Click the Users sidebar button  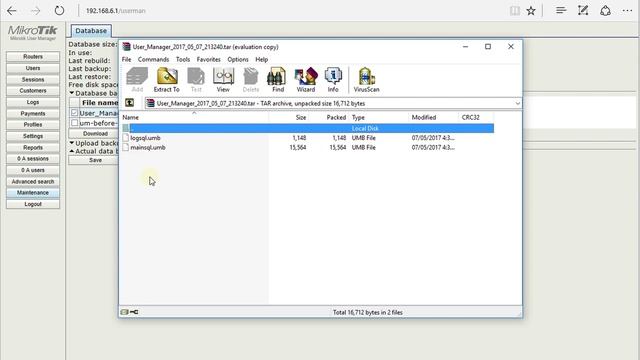pos(33,68)
